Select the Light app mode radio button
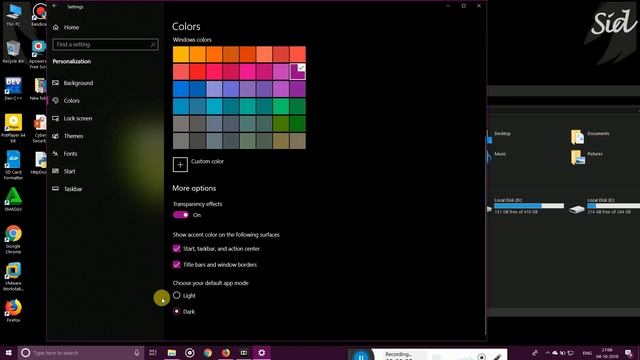Viewport: 640px width, 360px height. click(176, 295)
